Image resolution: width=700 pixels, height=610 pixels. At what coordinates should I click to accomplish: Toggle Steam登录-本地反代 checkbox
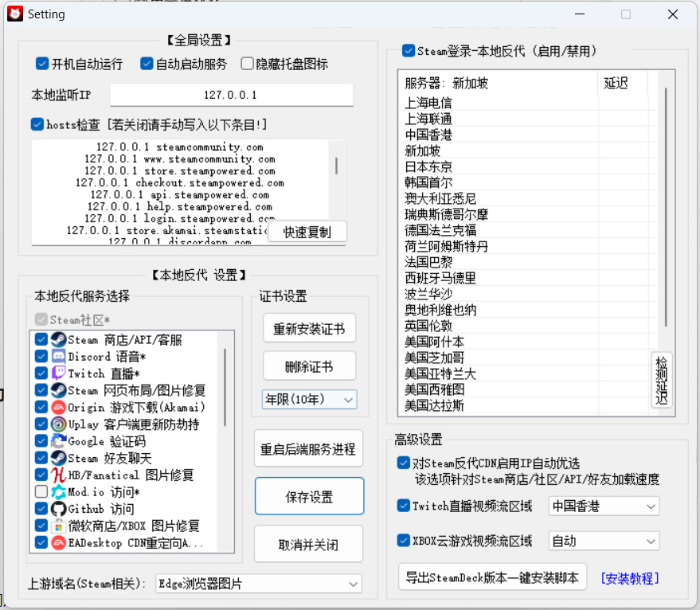tap(408, 50)
